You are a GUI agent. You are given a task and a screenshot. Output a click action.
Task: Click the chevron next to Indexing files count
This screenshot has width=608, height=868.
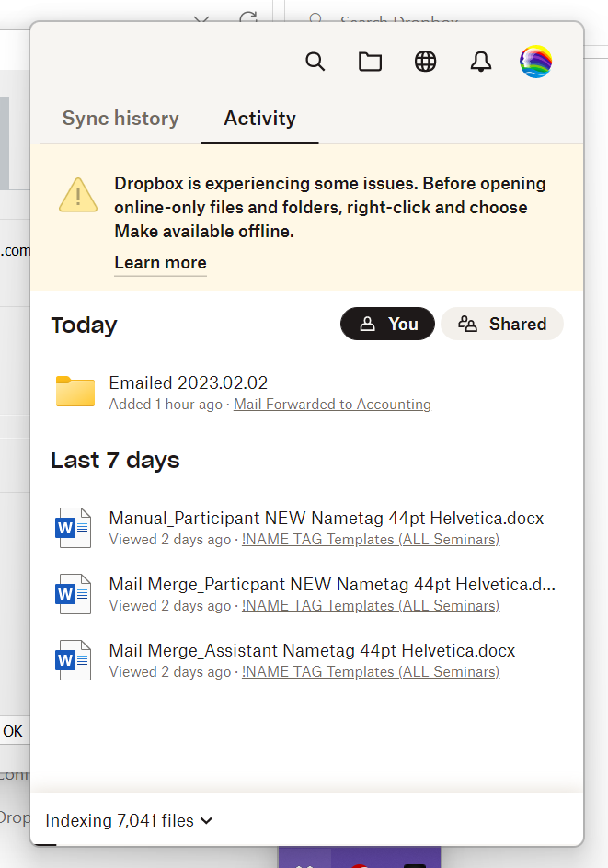tap(205, 820)
